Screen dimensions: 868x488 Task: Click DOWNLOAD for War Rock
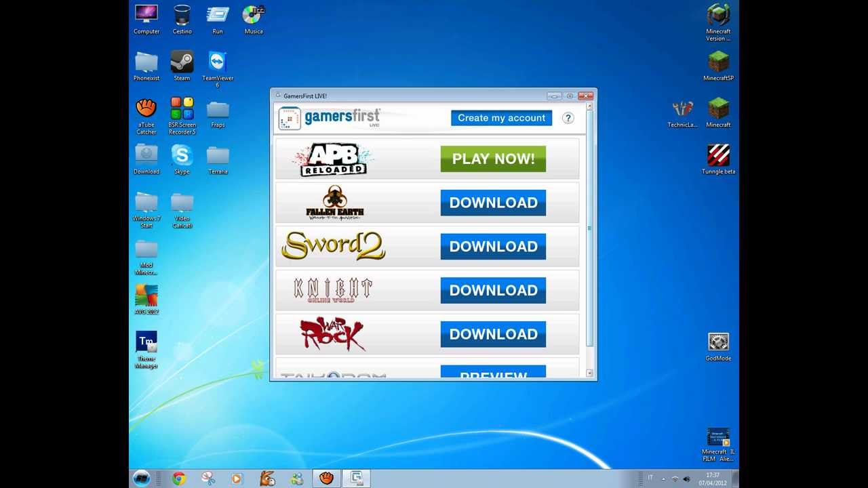click(493, 334)
